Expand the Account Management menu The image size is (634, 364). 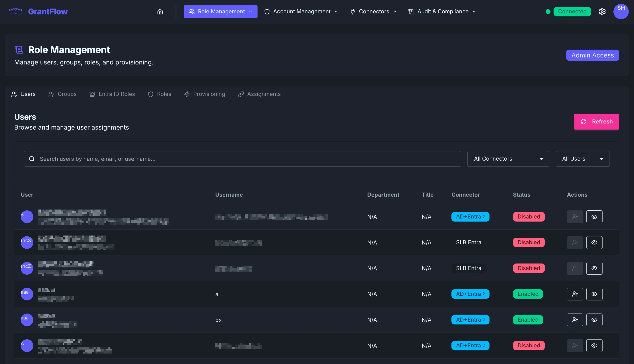pos(301,12)
